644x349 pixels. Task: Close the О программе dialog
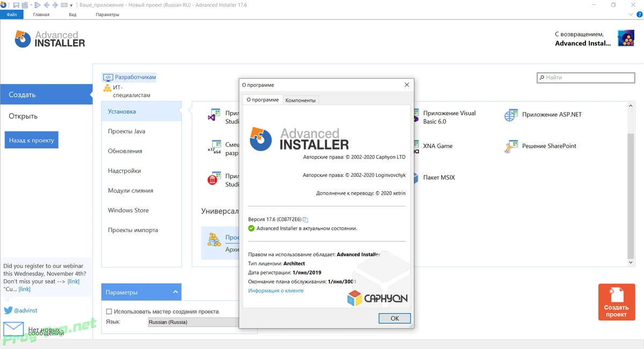407,85
